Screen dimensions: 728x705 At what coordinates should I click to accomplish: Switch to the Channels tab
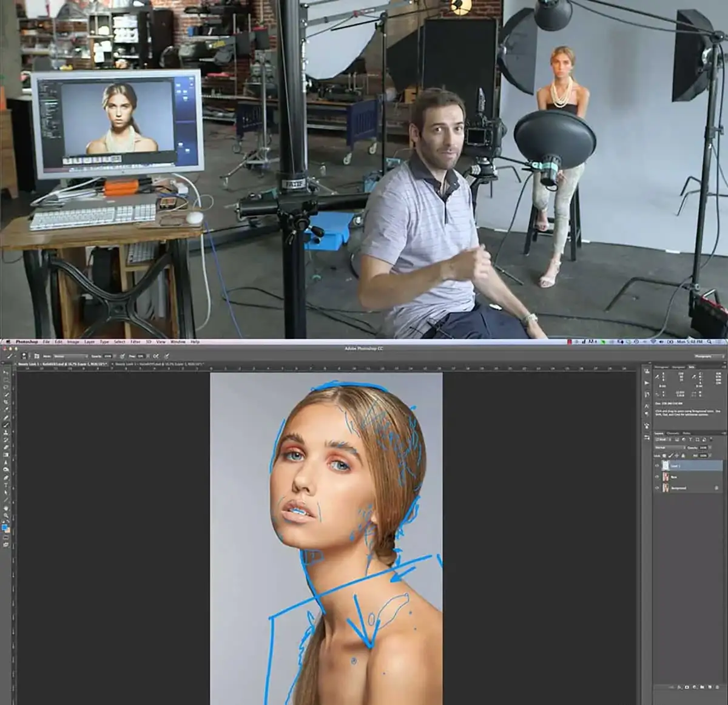point(673,433)
